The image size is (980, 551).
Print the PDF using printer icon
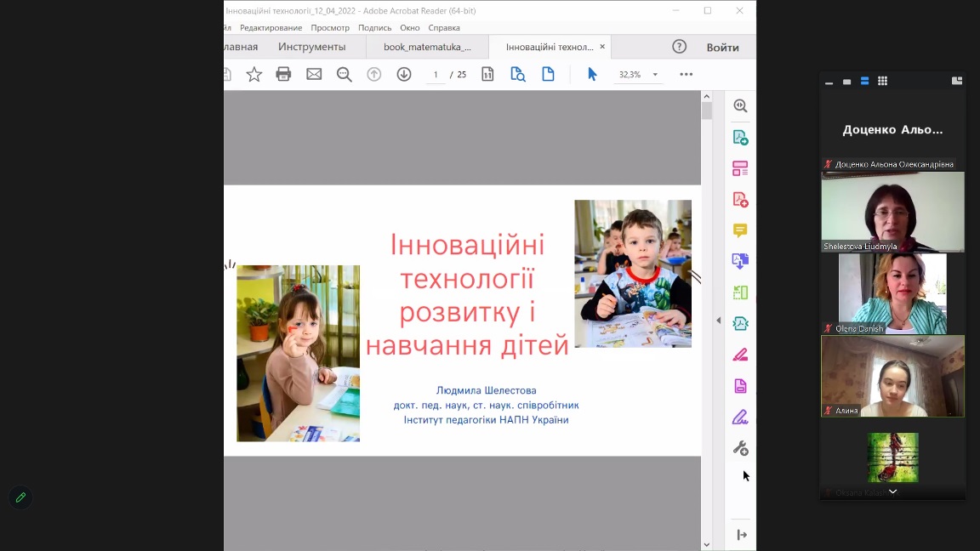click(283, 75)
